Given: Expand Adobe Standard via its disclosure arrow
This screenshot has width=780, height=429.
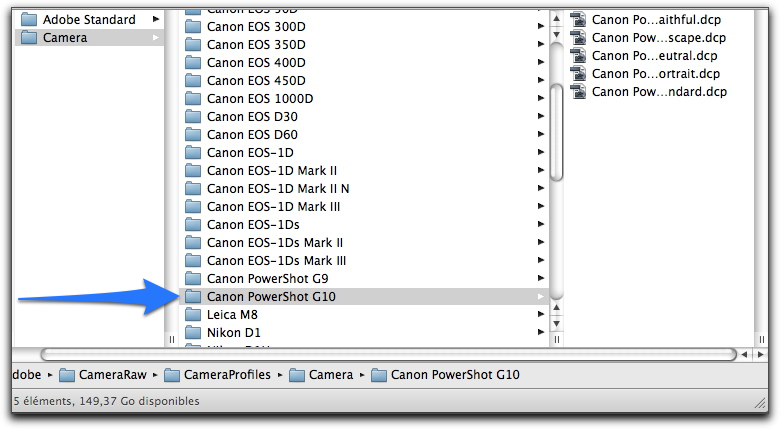Looking at the screenshot, I should coord(156,19).
